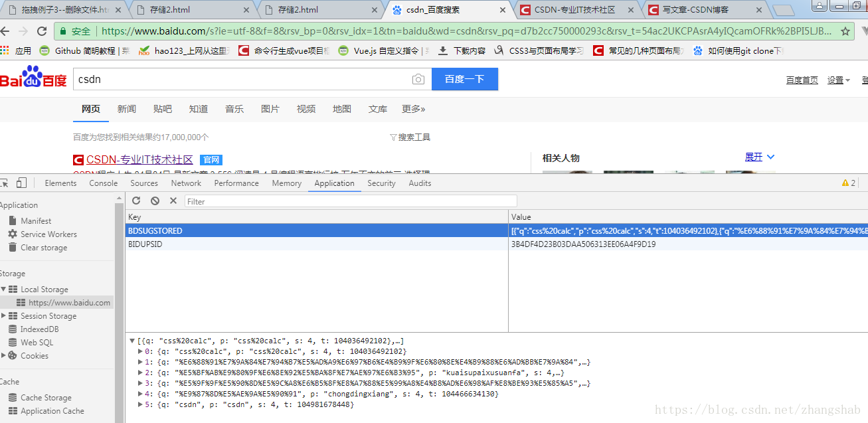868x423 pixels.
Task: Click the browser address bar URL
Action: point(466,31)
